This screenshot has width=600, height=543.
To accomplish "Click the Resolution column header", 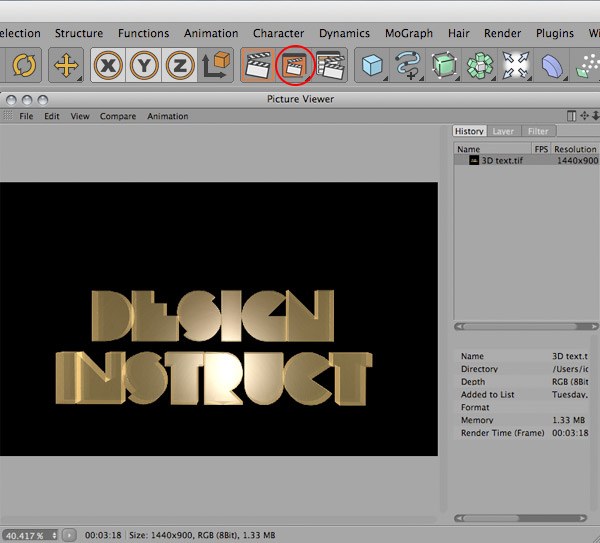I will (x=575, y=149).
